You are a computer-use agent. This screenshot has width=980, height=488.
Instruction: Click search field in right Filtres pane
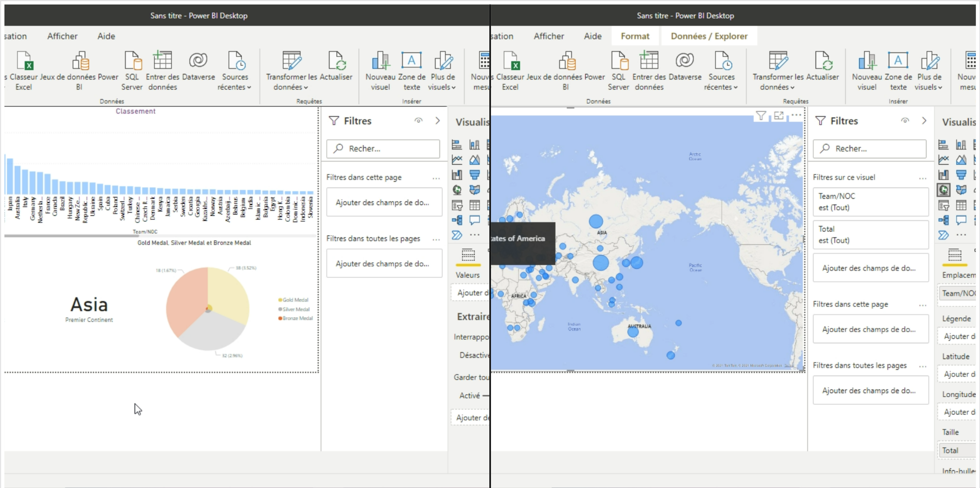(x=870, y=148)
